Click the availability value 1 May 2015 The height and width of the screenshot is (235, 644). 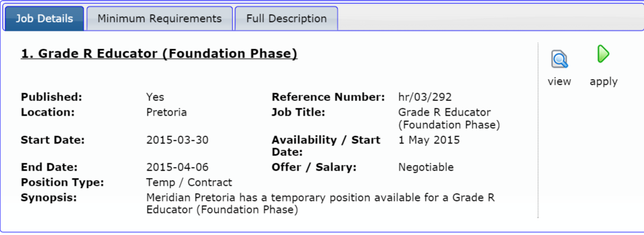tap(429, 140)
